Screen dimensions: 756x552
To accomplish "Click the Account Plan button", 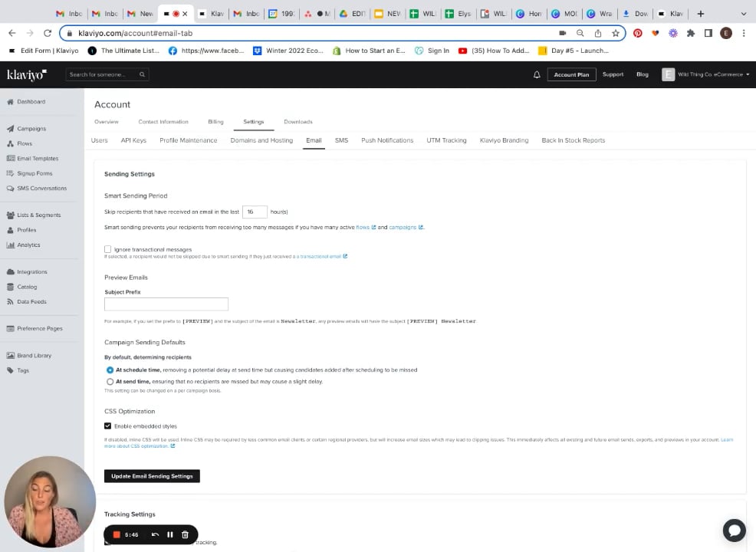I will pyautogui.click(x=571, y=74).
